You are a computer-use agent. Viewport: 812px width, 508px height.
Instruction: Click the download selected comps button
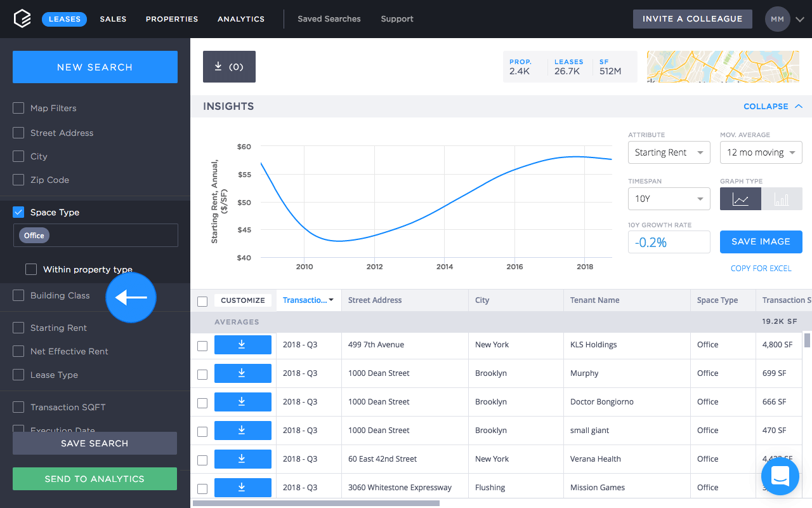pos(229,67)
